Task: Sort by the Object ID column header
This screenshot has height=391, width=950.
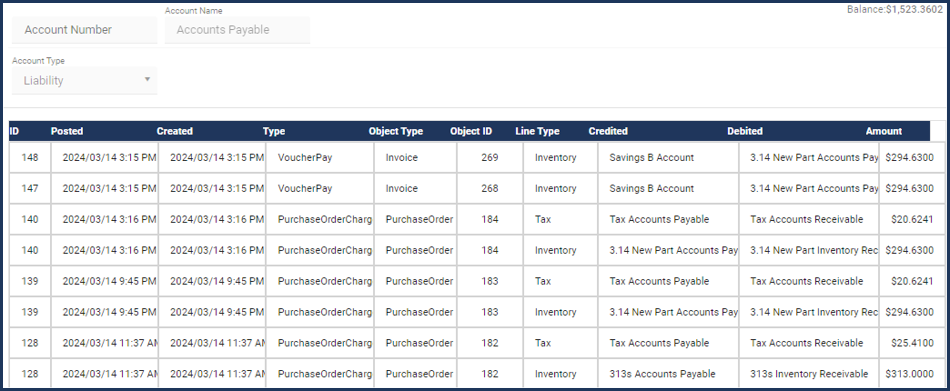Action: (x=471, y=131)
